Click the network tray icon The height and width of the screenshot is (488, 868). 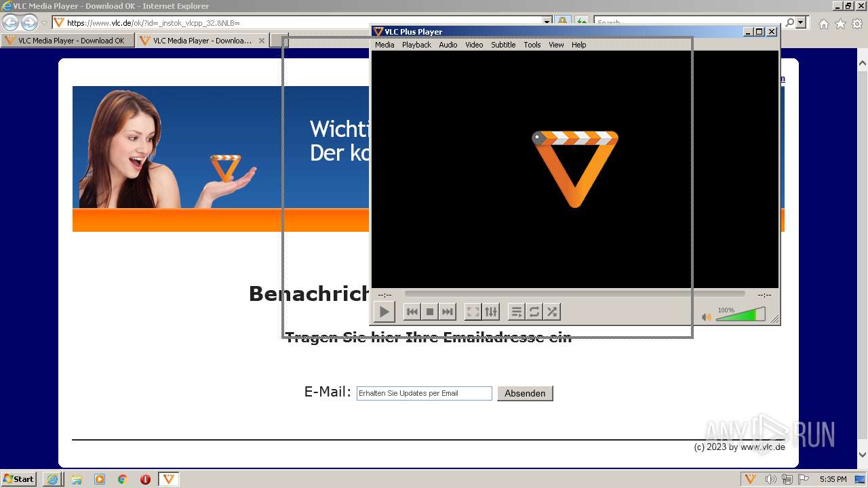[787, 479]
